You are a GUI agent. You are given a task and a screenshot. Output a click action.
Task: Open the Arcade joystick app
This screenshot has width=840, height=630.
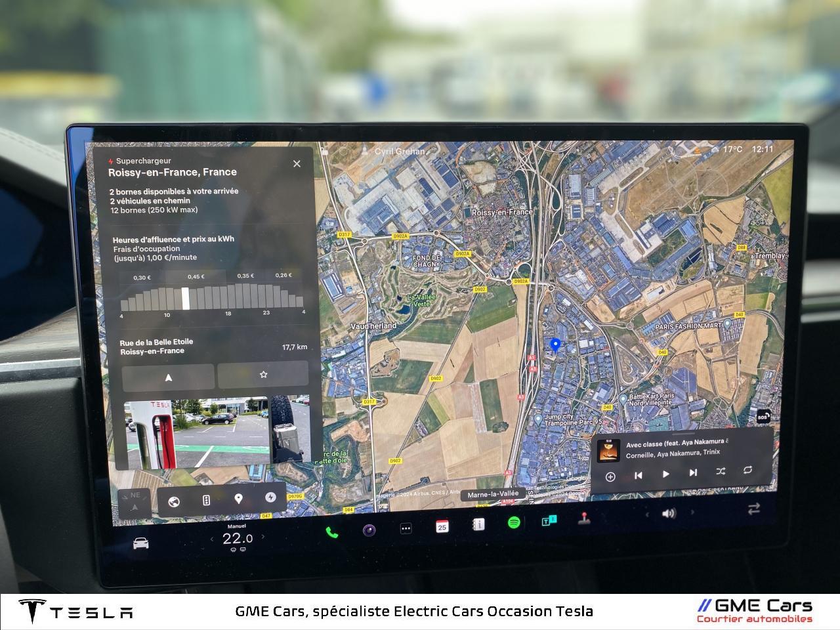583,519
